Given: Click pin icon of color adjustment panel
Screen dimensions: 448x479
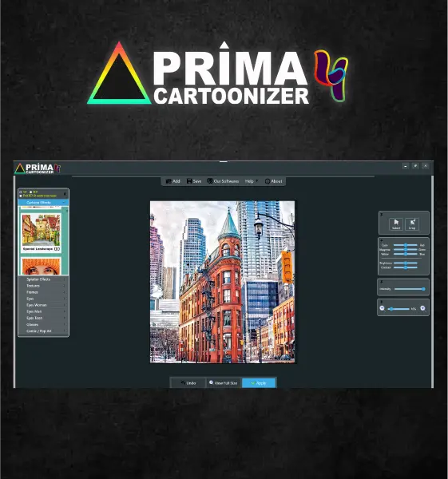Looking at the screenshot, I should pos(382,240).
